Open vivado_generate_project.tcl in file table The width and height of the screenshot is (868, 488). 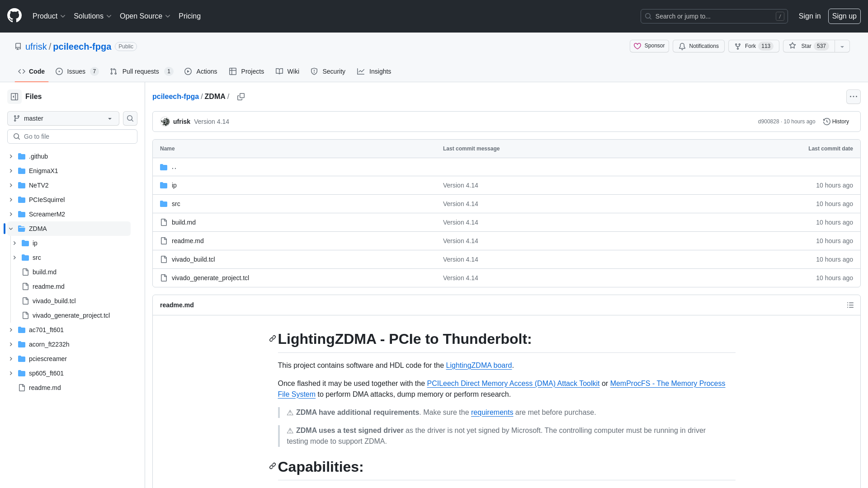pyautogui.click(x=210, y=278)
